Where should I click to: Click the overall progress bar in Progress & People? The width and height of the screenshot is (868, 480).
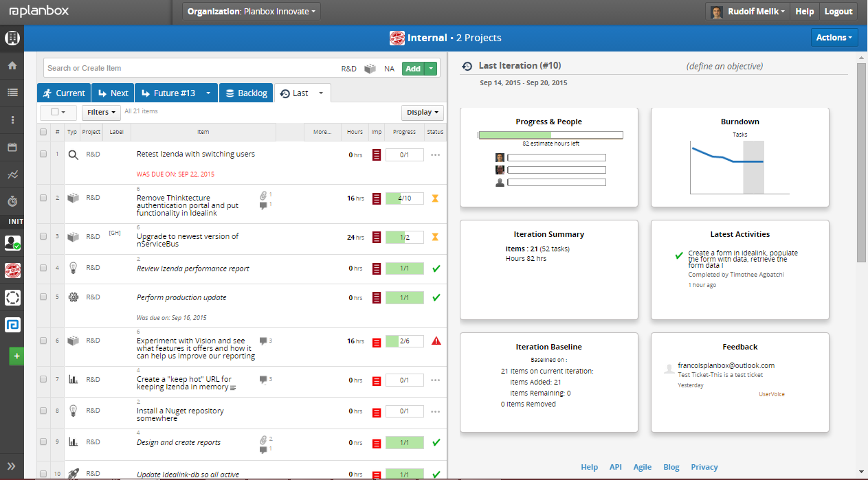click(x=550, y=135)
